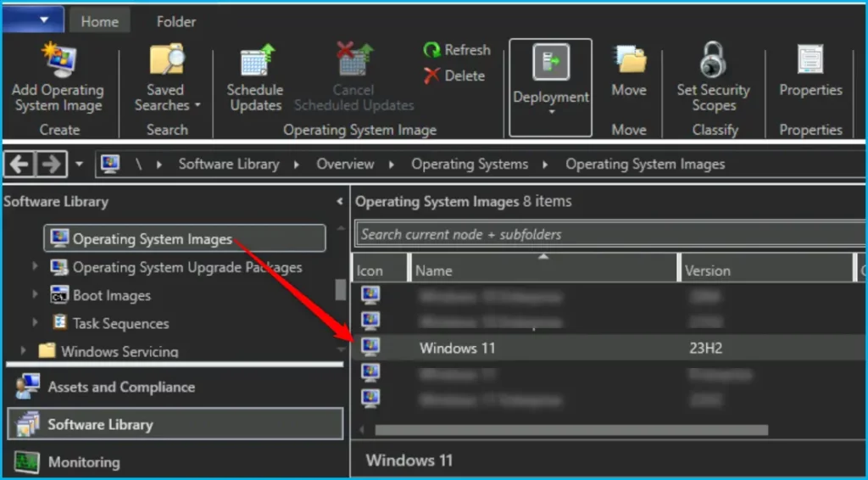This screenshot has height=480, width=868.
Task: Open the Deployment dropdown
Action: 551,87
